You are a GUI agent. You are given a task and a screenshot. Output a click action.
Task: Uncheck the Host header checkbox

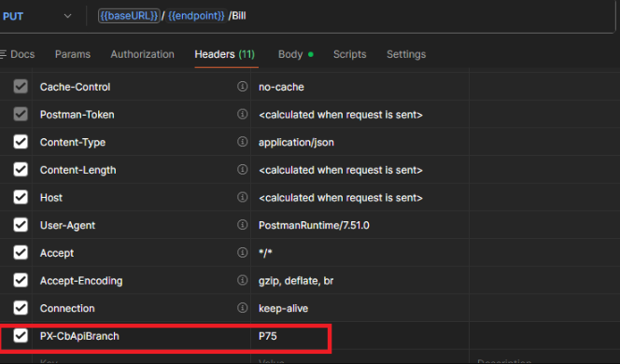[x=21, y=197]
